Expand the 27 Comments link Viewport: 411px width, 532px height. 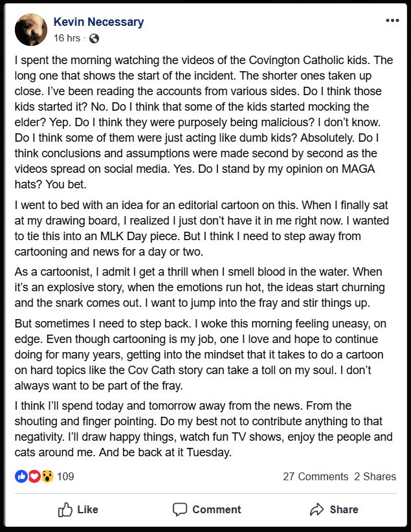point(315,477)
